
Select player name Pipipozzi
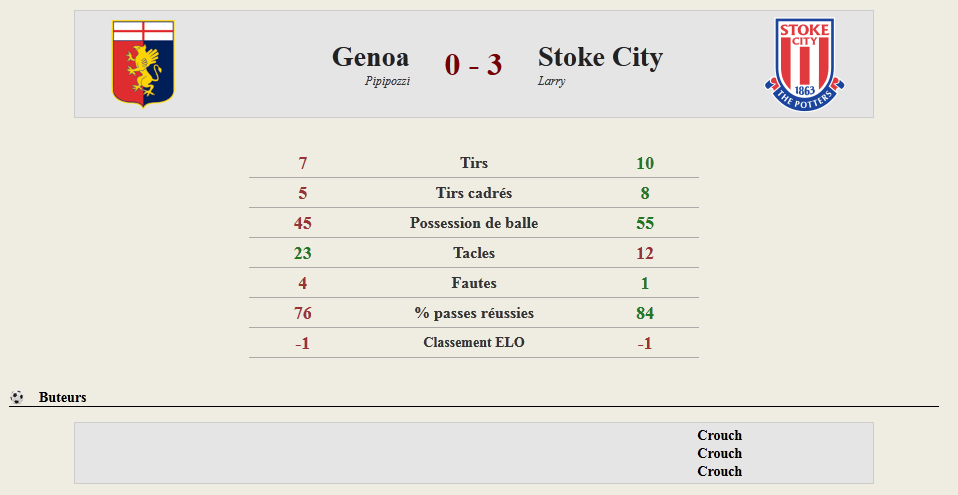click(387, 81)
